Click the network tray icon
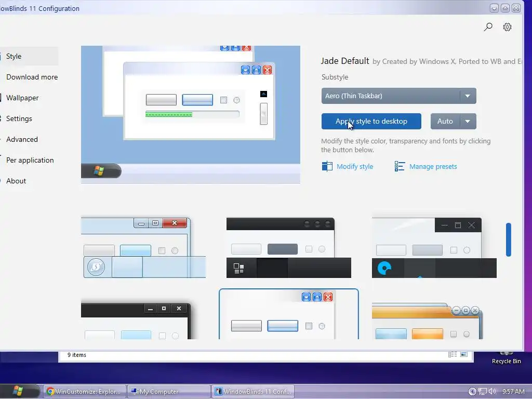The height and width of the screenshot is (399, 532). click(482, 392)
